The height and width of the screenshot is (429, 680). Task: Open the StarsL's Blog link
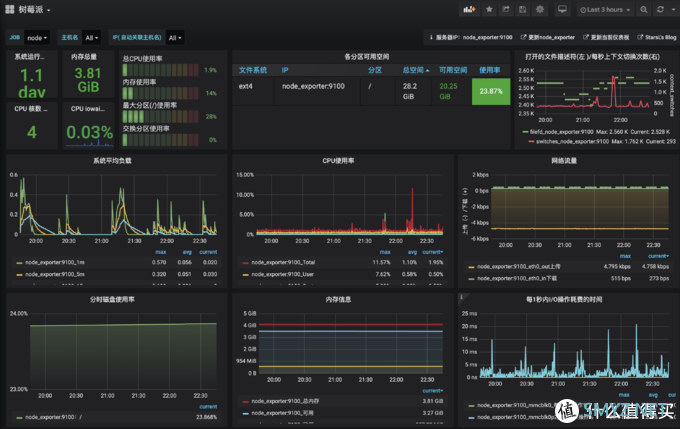tap(657, 37)
